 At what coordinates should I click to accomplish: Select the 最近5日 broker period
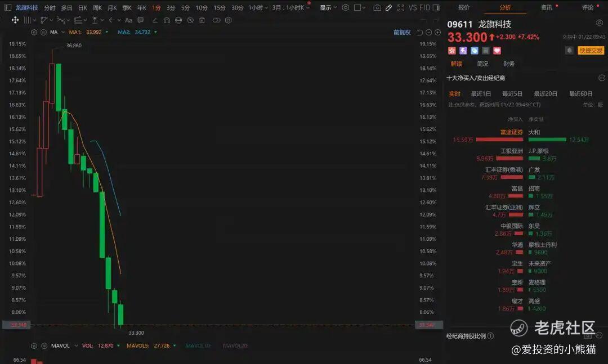click(x=512, y=94)
